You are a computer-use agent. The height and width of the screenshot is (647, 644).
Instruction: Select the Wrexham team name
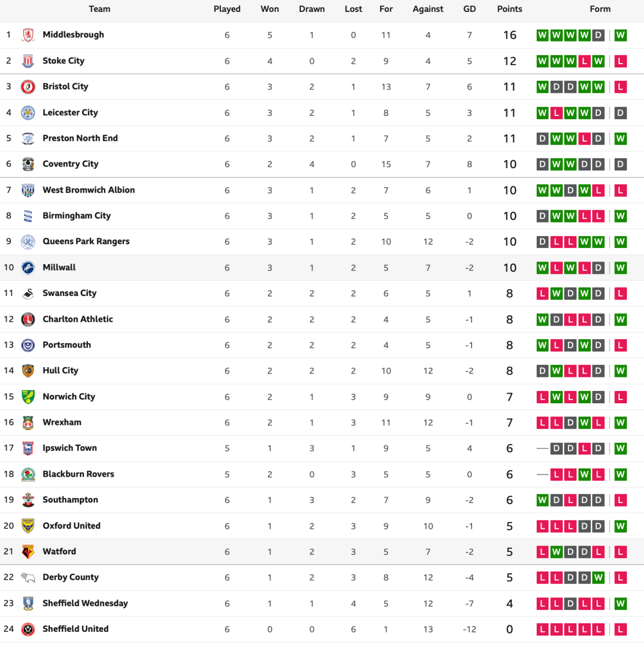click(x=62, y=422)
